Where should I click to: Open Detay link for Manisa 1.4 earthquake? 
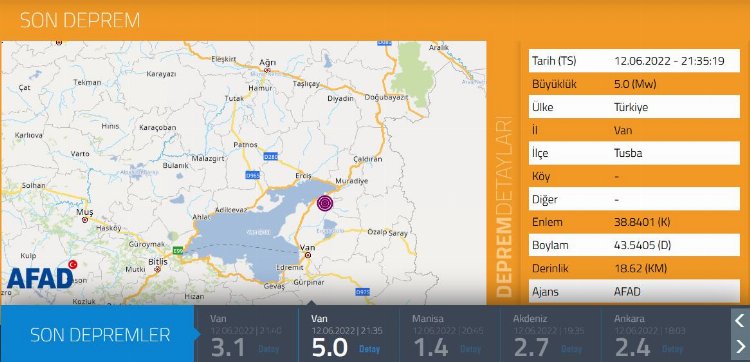pos(471,349)
